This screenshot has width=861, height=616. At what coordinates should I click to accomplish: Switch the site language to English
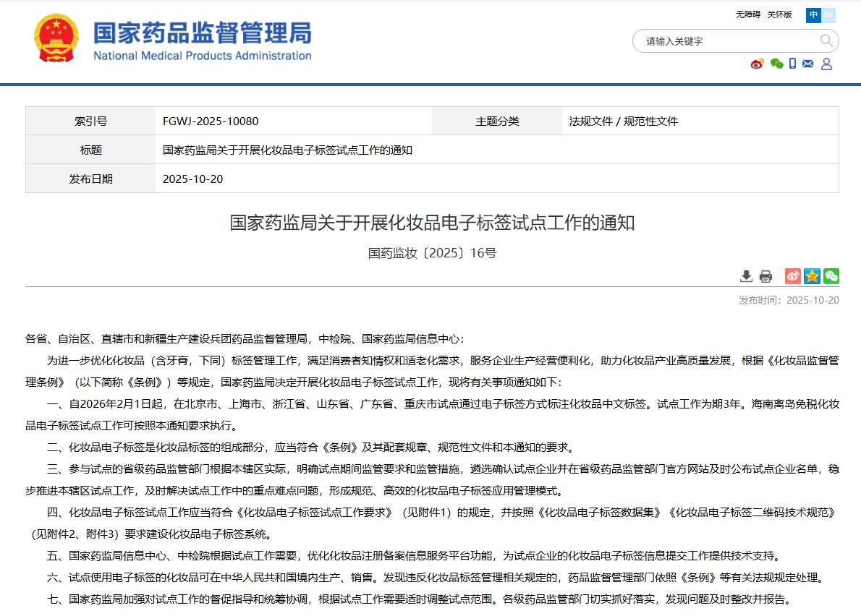click(x=828, y=14)
